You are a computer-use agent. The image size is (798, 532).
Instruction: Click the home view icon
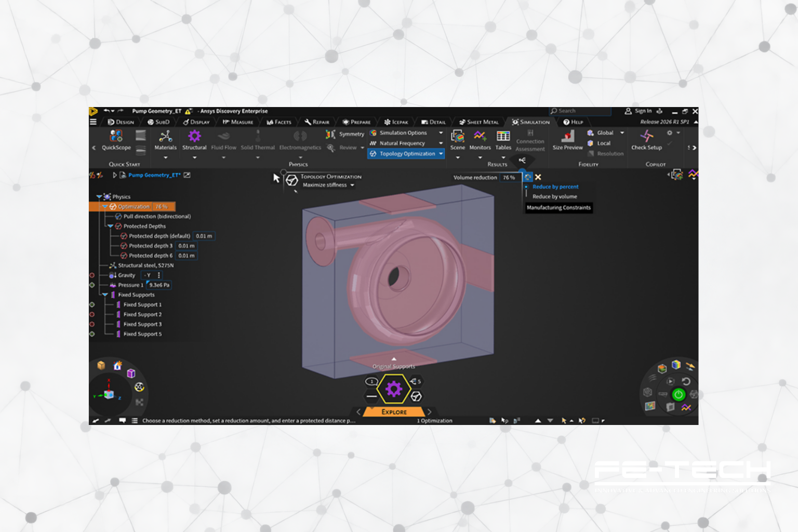click(118, 366)
